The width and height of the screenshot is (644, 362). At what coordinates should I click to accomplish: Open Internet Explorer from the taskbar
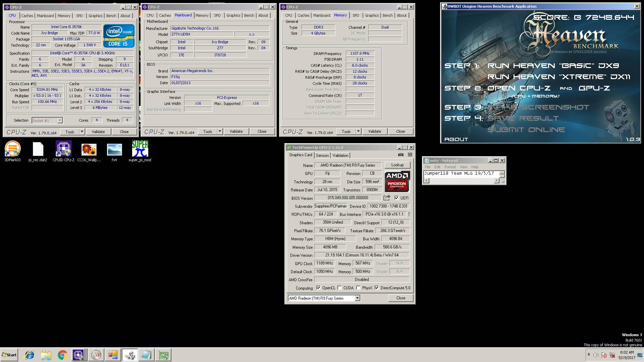30,355
